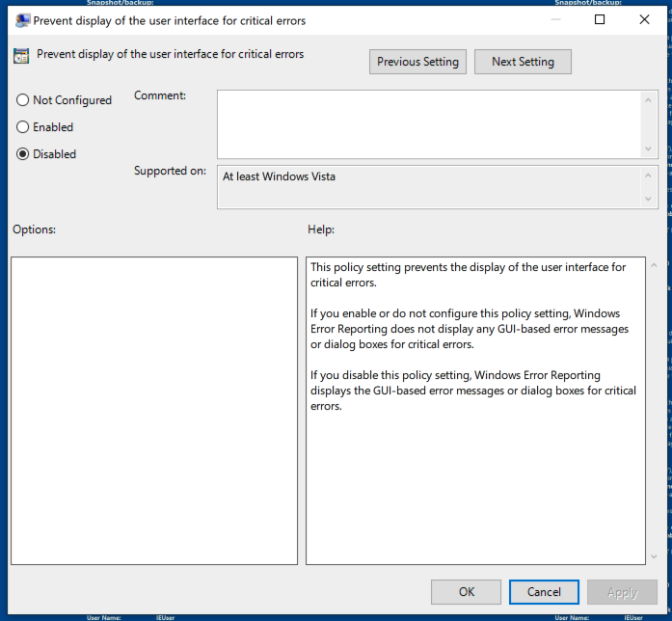Click the 'Supported on:' label

pyautogui.click(x=170, y=171)
